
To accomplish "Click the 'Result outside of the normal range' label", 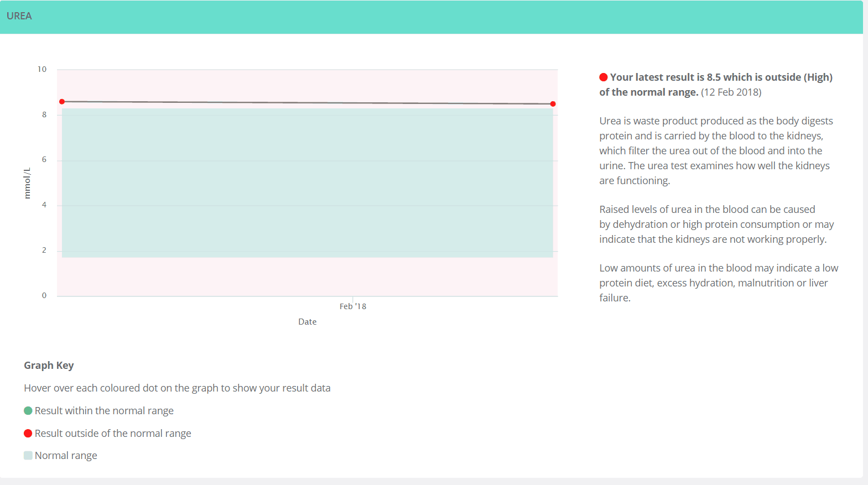I will [113, 434].
